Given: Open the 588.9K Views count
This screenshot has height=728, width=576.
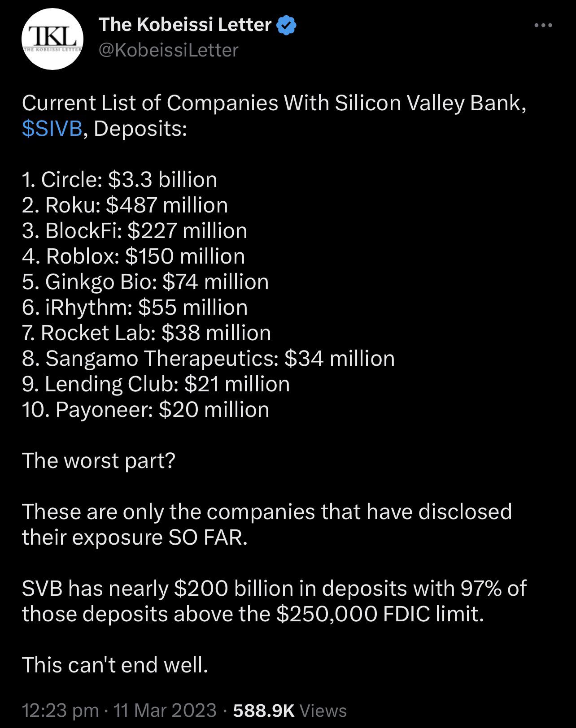Looking at the screenshot, I should click(290, 710).
